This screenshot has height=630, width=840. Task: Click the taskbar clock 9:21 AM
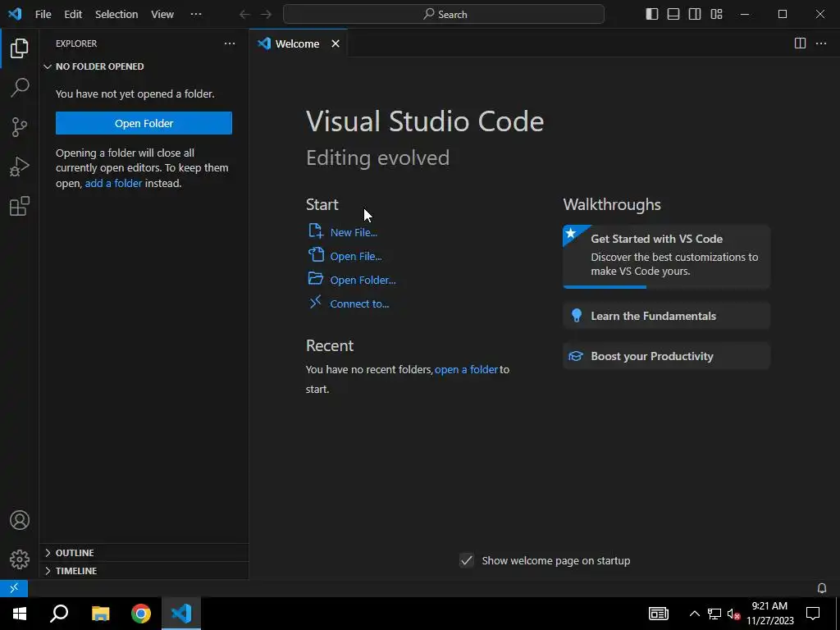pos(769,614)
